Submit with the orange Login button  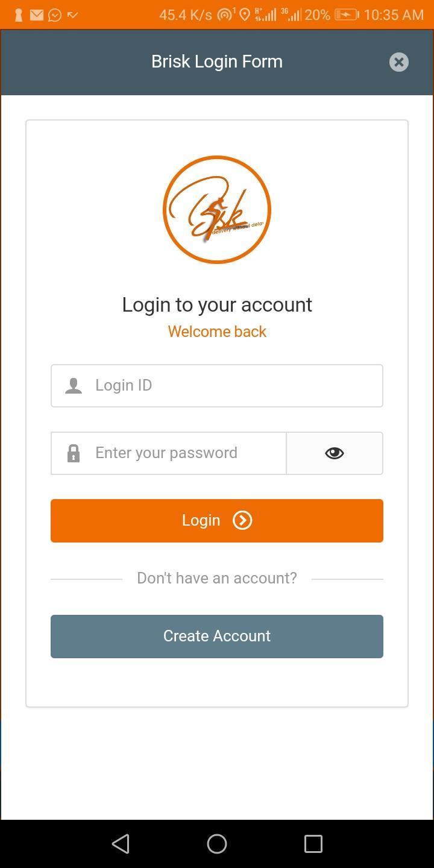[217, 521]
